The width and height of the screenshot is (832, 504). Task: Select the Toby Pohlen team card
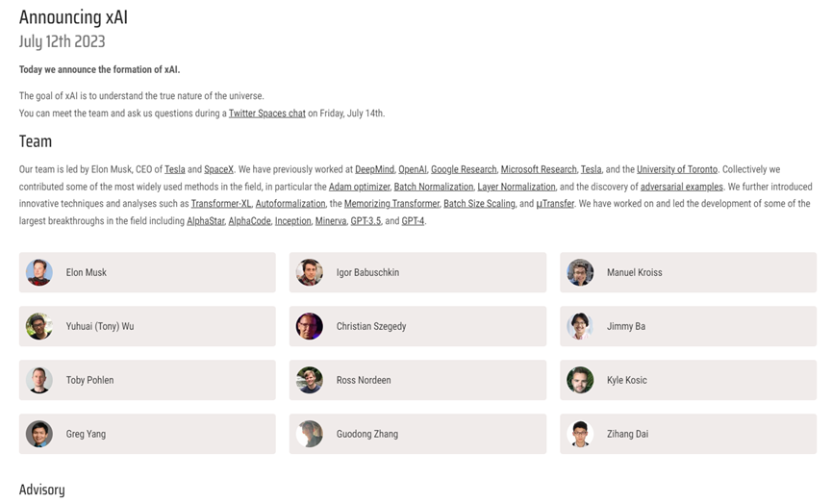click(x=147, y=380)
